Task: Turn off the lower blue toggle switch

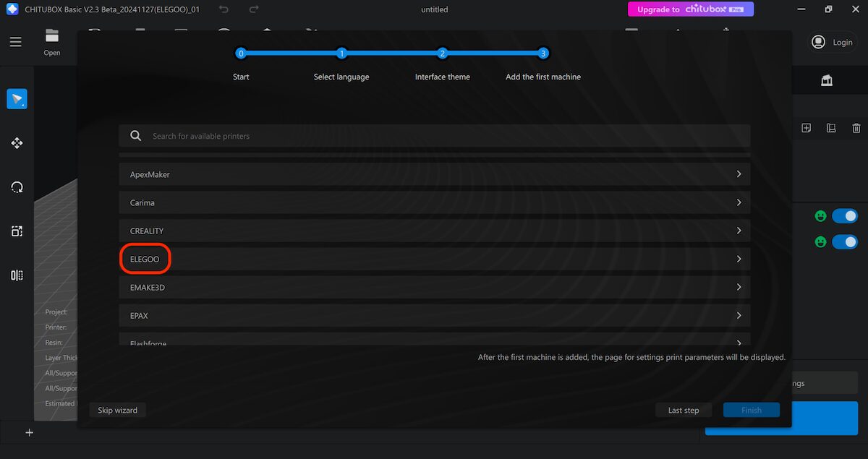Action: click(x=845, y=242)
